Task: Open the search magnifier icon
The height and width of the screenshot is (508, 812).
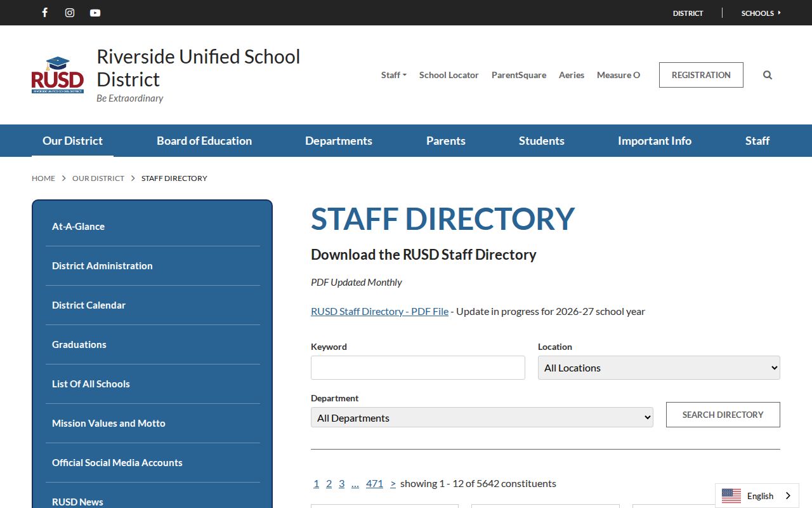Action: point(768,75)
